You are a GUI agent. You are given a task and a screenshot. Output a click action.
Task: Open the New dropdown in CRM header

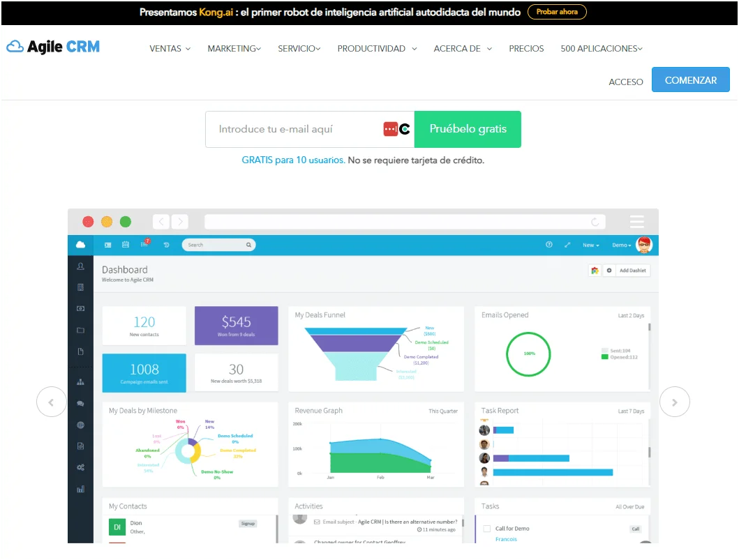tap(590, 245)
